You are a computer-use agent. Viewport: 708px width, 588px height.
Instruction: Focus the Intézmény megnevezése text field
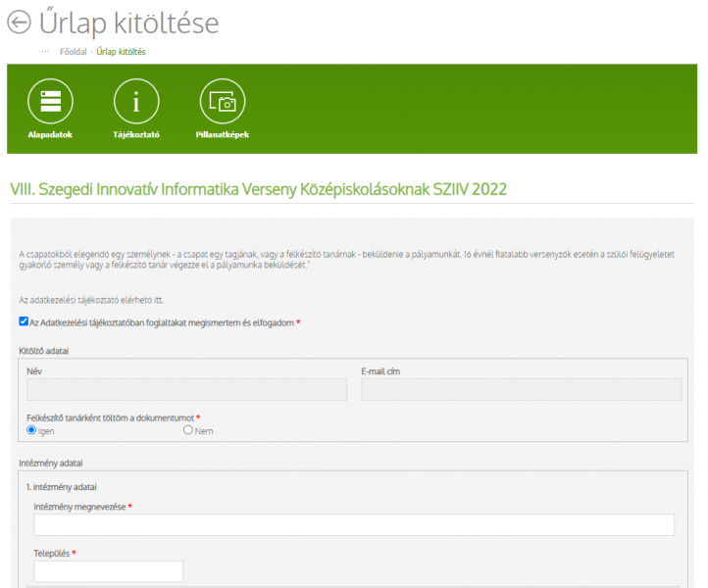[x=354, y=525]
